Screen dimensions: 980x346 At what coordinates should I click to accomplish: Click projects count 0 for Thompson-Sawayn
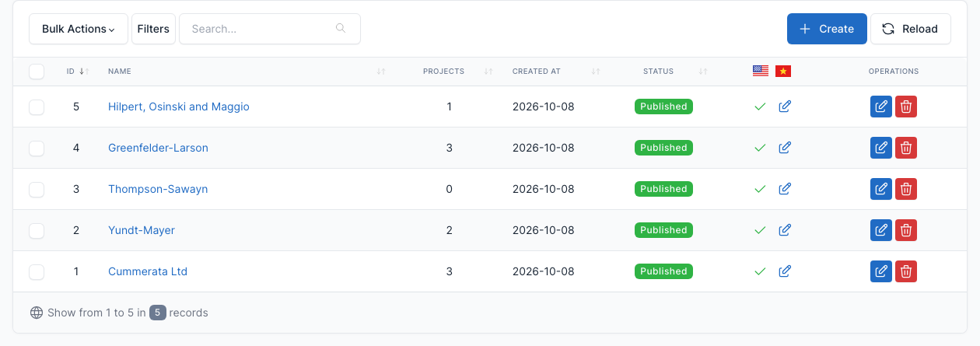[x=450, y=189]
